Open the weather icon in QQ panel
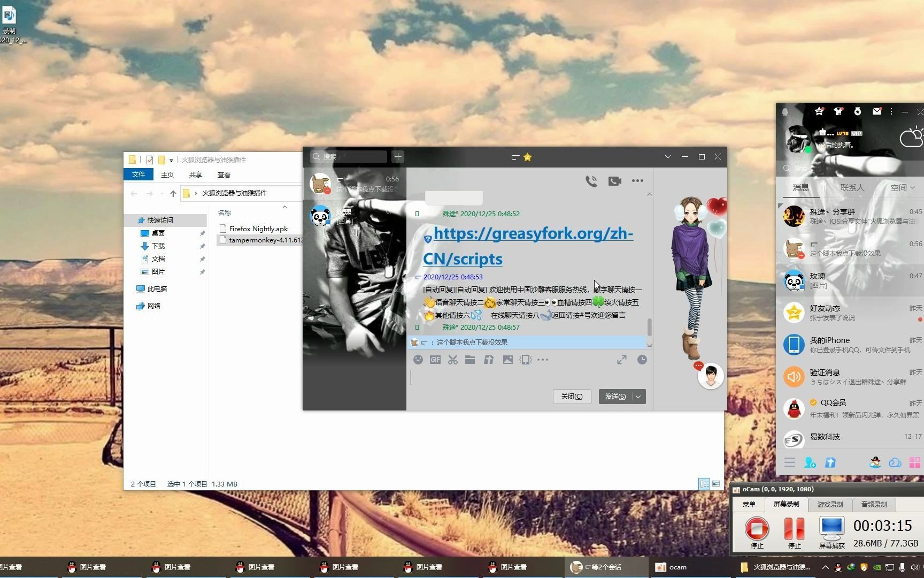The height and width of the screenshot is (578, 924). 911,137
